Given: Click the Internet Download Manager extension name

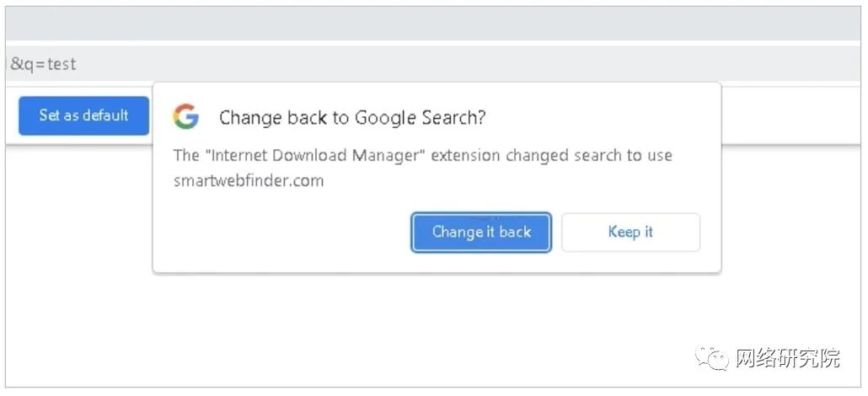Looking at the screenshot, I should click(x=313, y=155).
